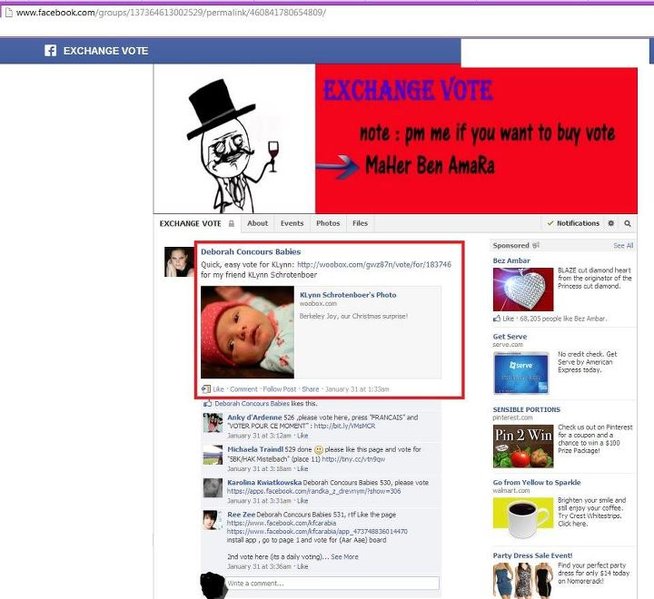The image size is (654, 599).
Task: Click Follow Post under the post
Action: pyautogui.click(x=279, y=389)
